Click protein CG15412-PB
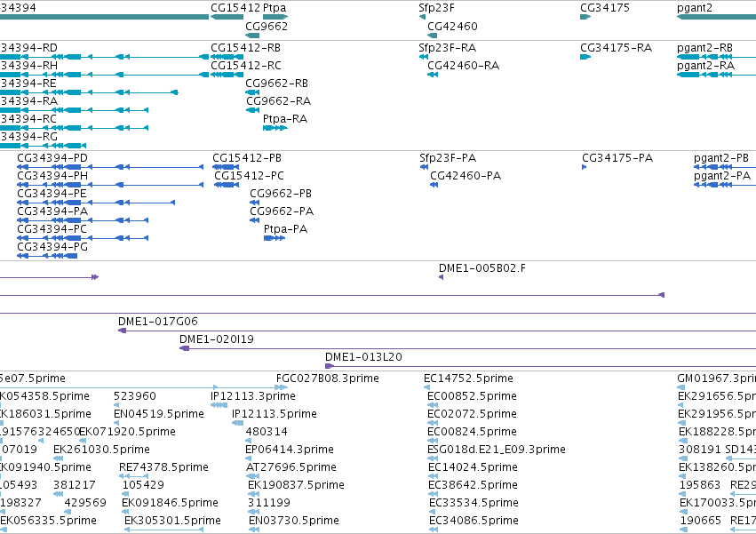 point(247,158)
